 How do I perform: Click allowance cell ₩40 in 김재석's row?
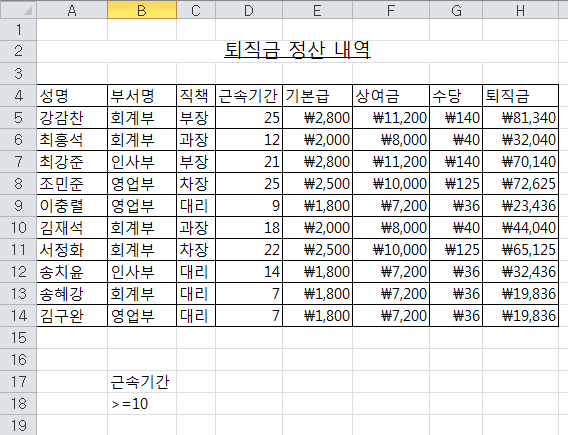click(456, 228)
